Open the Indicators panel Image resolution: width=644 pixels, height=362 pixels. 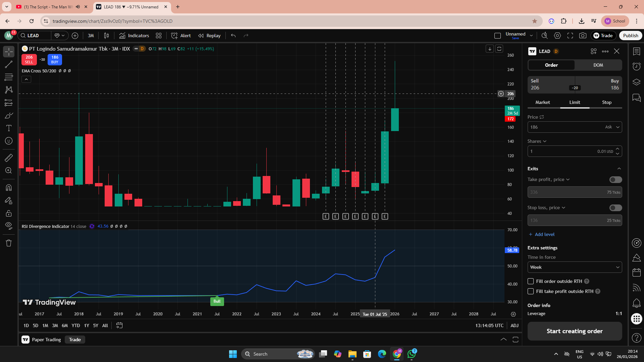pos(134,36)
